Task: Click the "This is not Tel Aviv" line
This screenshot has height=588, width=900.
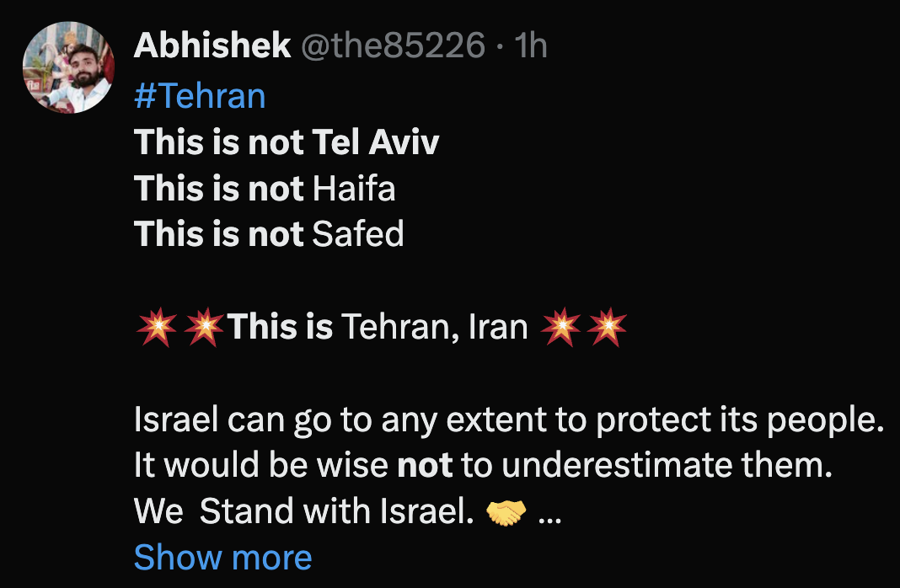Action: [x=287, y=142]
